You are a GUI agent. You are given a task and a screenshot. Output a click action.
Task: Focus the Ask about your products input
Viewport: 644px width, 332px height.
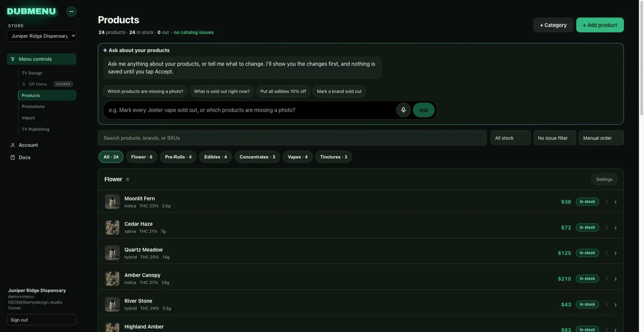click(x=250, y=110)
